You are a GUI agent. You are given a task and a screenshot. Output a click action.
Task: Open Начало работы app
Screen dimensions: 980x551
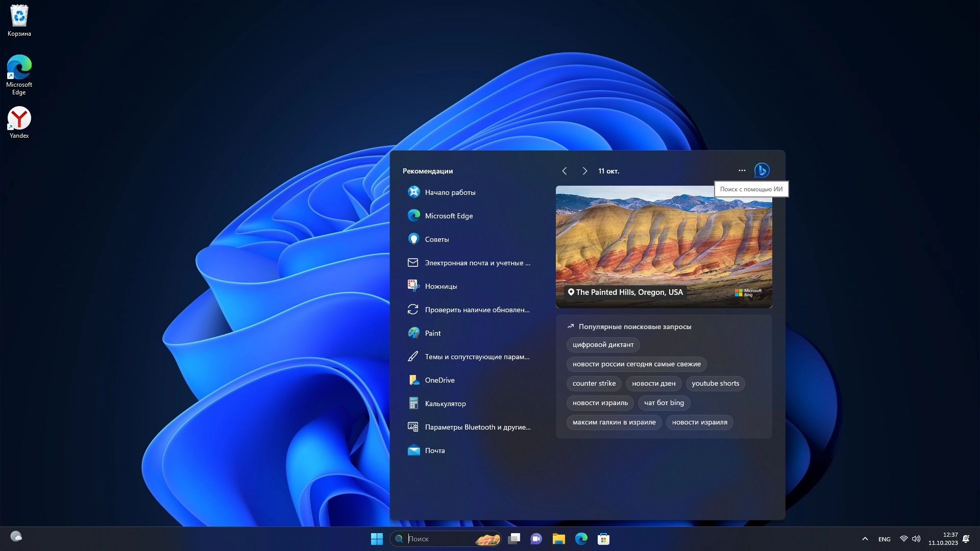(450, 192)
